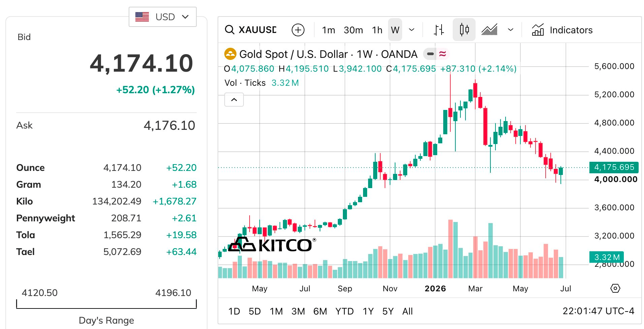Collapse the legend with the caret button
The image size is (644, 329).
tap(234, 100)
